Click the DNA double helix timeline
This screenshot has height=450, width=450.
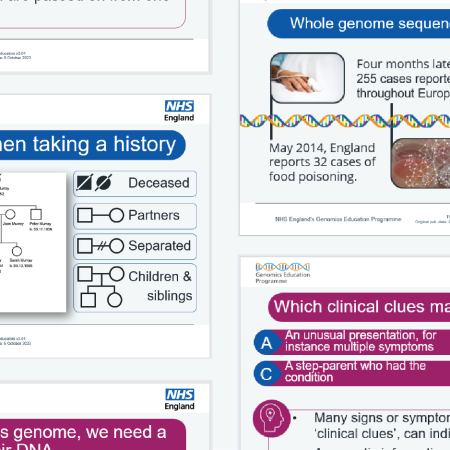tap(345, 121)
